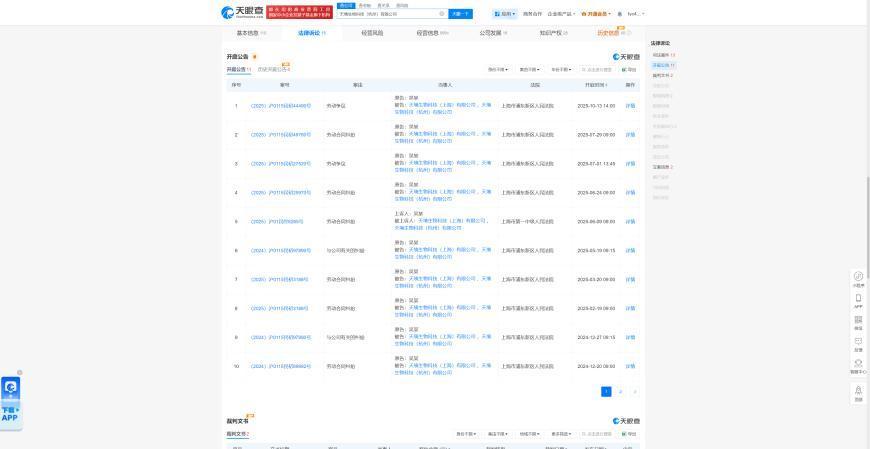Viewport: 870px width, 449px height.
Task: Click the APP phone icon in right sidebar
Action: pos(858,298)
